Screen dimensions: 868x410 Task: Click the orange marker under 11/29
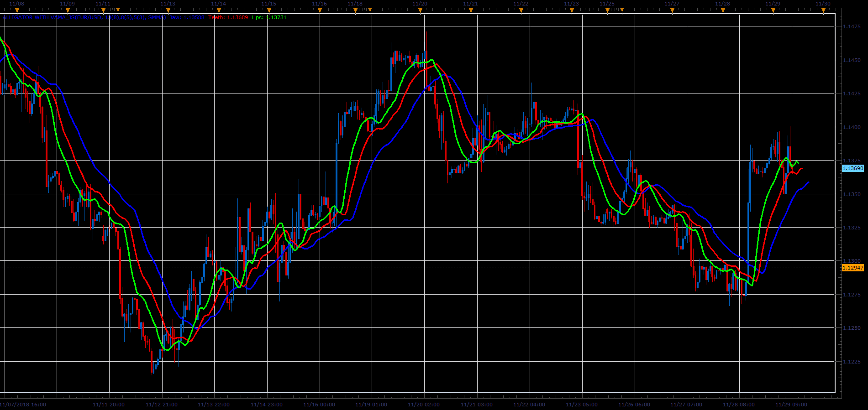(773, 10)
